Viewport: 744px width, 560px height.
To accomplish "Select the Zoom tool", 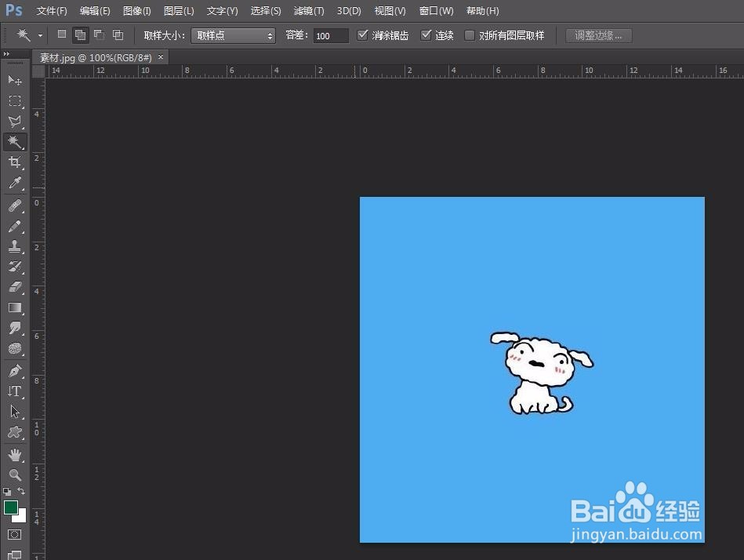I will (15, 475).
